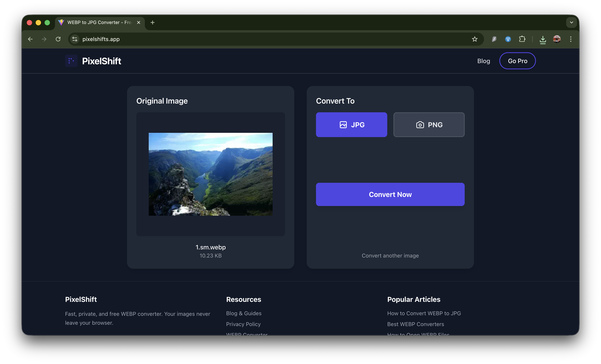Click the 1.sm.webp file name
Image resolution: width=601 pixels, height=364 pixels.
(x=210, y=247)
